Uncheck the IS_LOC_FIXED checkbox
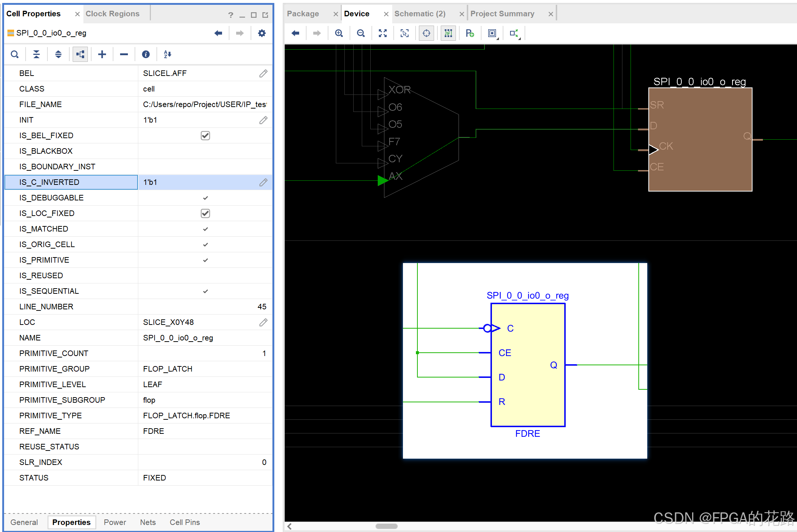The height and width of the screenshot is (532, 797). (205, 213)
